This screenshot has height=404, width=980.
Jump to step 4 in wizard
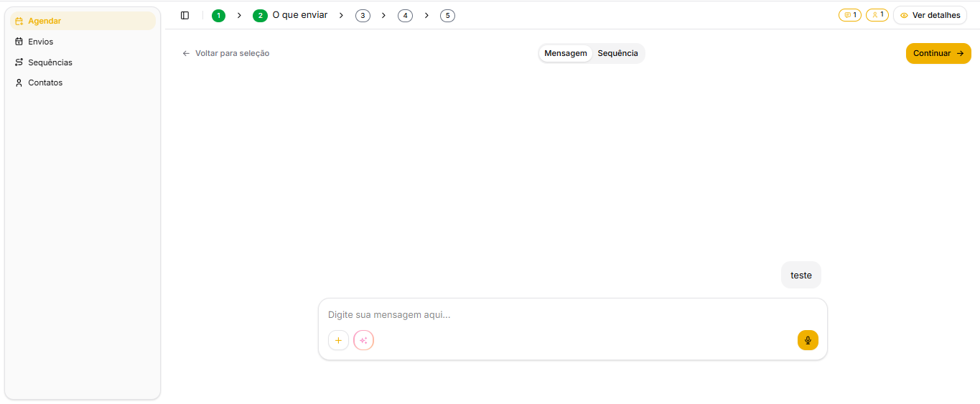pos(405,15)
